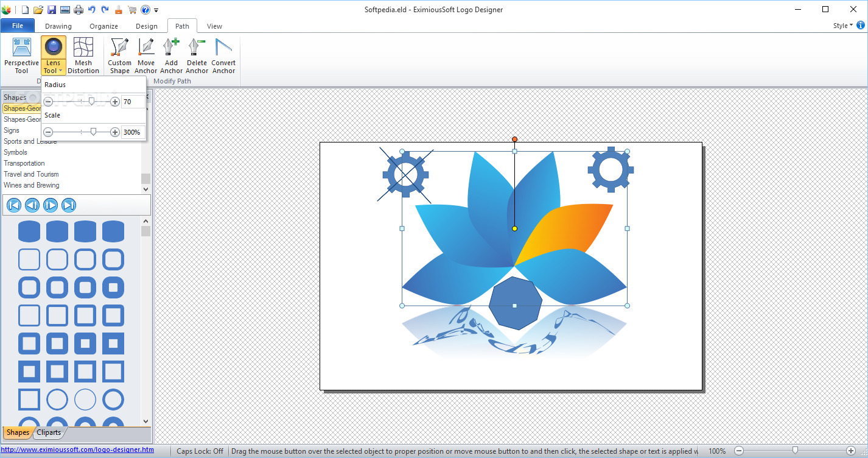The width and height of the screenshot is (868, 458).
Task: Click the shape gallery scroll-up arrow
Action: click(x=145, y=221)
